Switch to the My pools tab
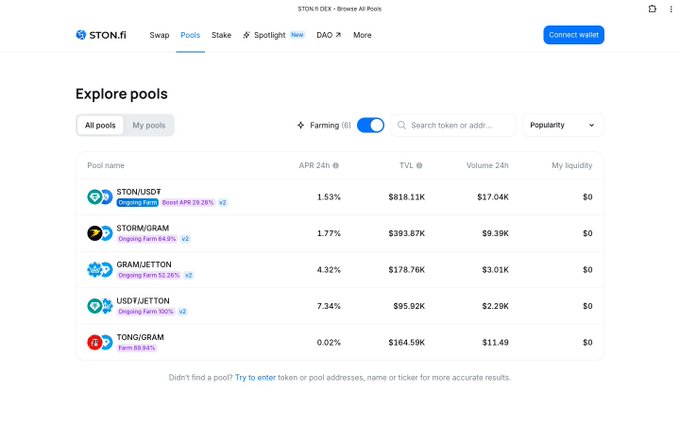 point(149,125)
